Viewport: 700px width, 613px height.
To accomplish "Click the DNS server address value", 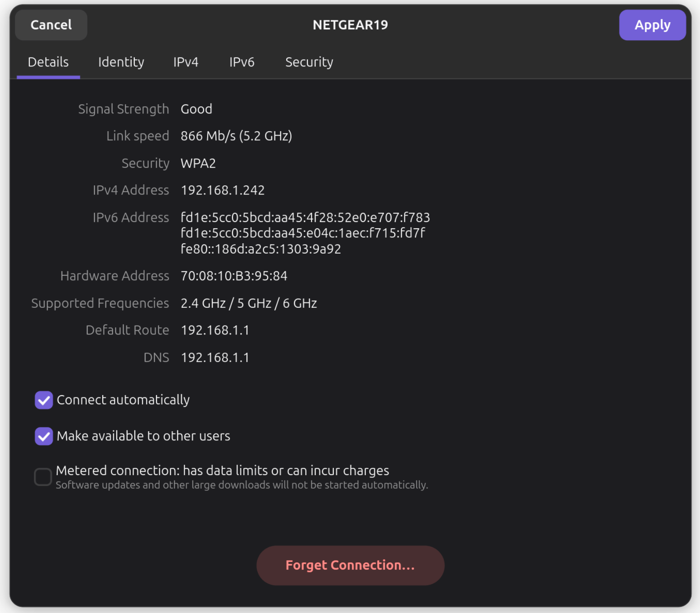I will tap(215, 358).
